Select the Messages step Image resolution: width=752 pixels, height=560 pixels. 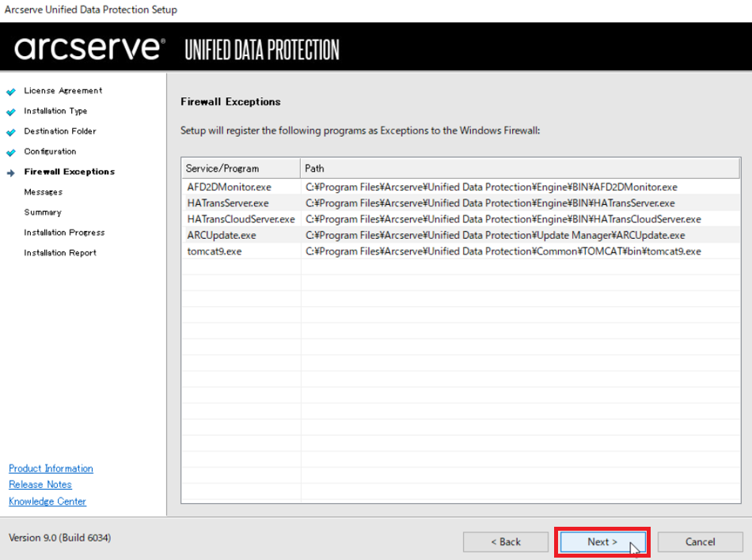[44, 192]
